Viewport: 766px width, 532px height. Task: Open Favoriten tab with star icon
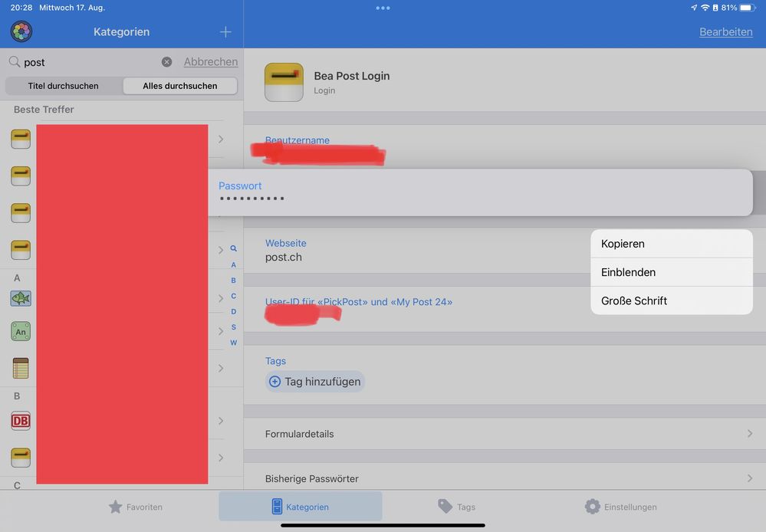click(x=135, y=507)
